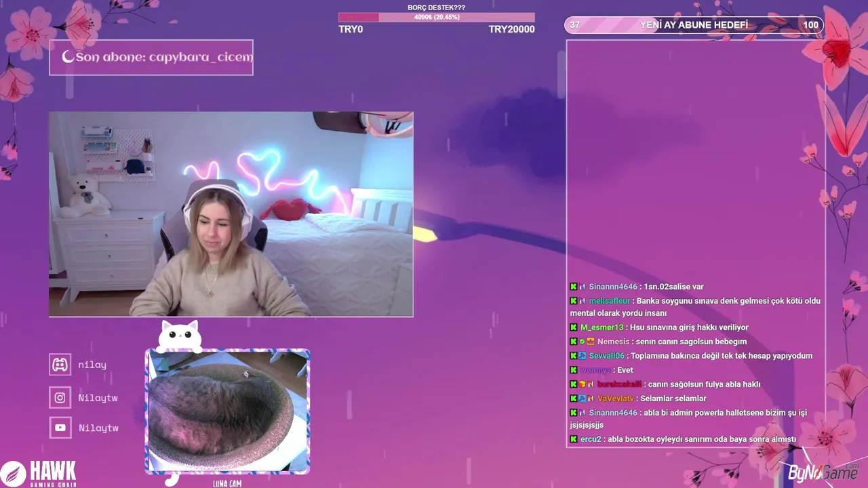Image resolution: width=868 pixels, height=488 pixels.
Task: Click the Kick badge beside ercu2
Action: [x=574, y=439]
